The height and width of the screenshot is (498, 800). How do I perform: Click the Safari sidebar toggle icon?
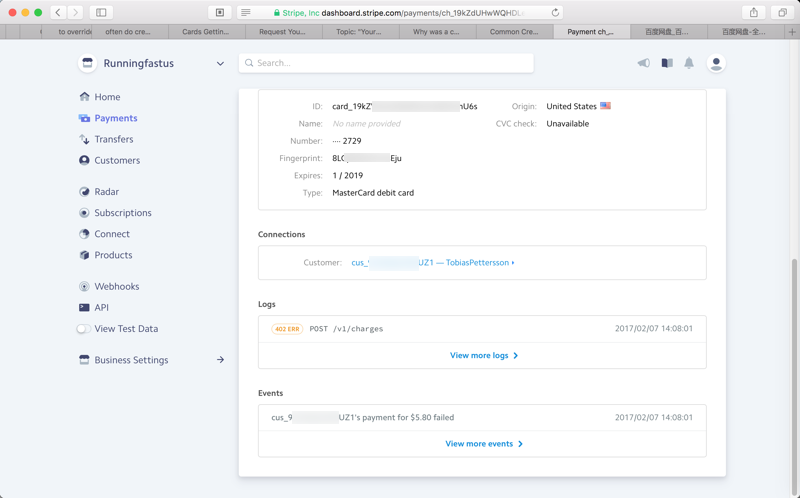point(101,13)
